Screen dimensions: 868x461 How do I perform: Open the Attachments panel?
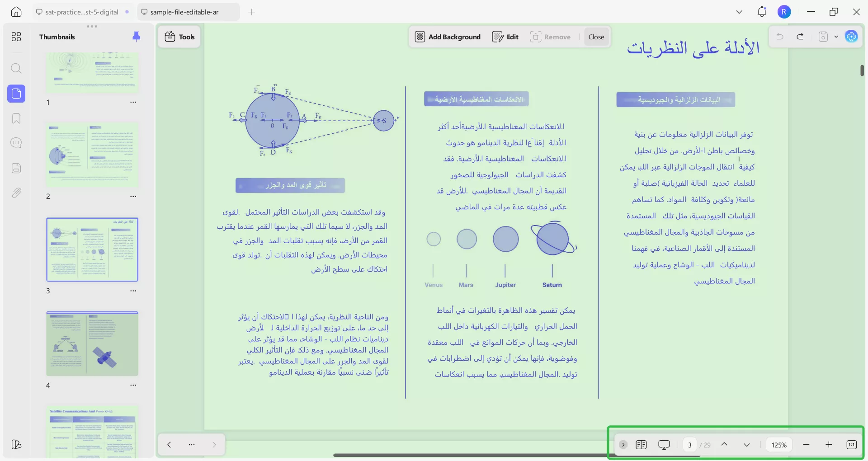(16, 193)
